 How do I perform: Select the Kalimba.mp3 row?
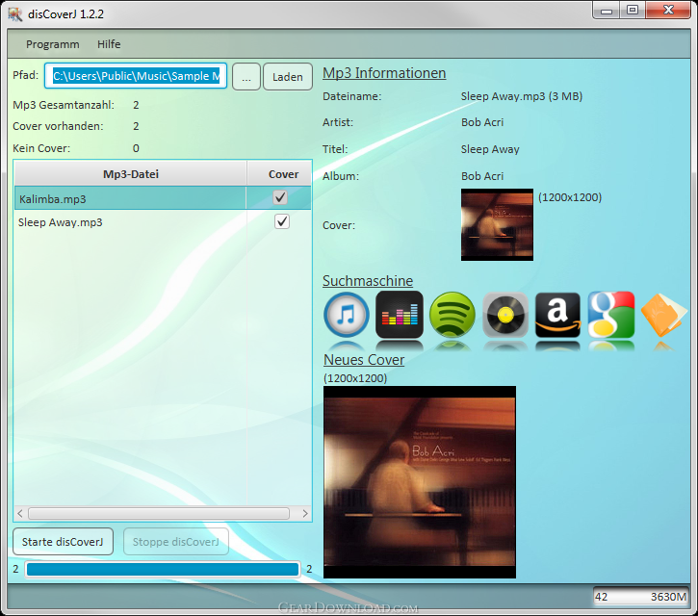[x=163, y=198]
